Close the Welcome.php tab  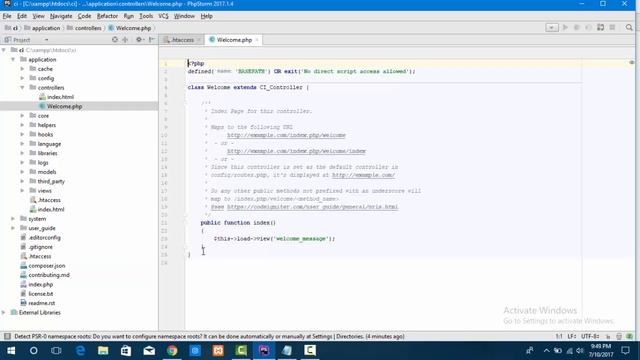pyautogui.click(x=257, y=40)
